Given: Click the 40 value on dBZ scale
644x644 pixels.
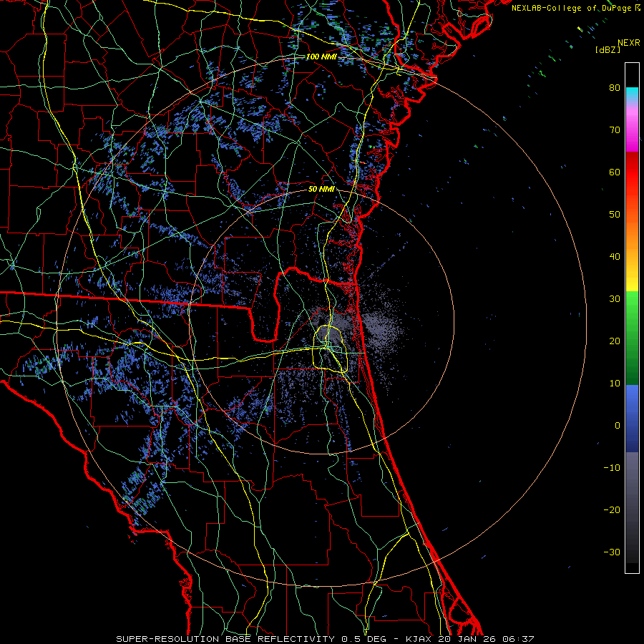Looking at the screenshot, I should pyautogui.click(x=615, y=256).
